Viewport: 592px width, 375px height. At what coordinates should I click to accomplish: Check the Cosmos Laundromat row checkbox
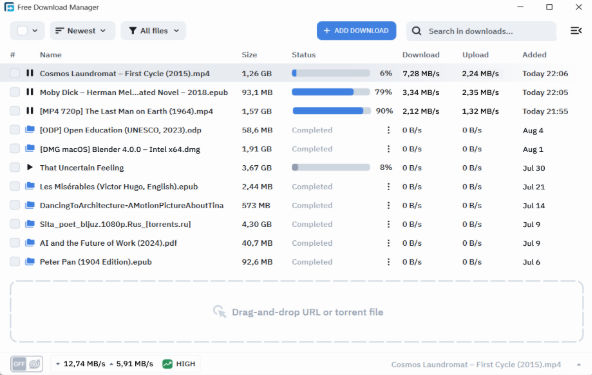pos(15,73)
